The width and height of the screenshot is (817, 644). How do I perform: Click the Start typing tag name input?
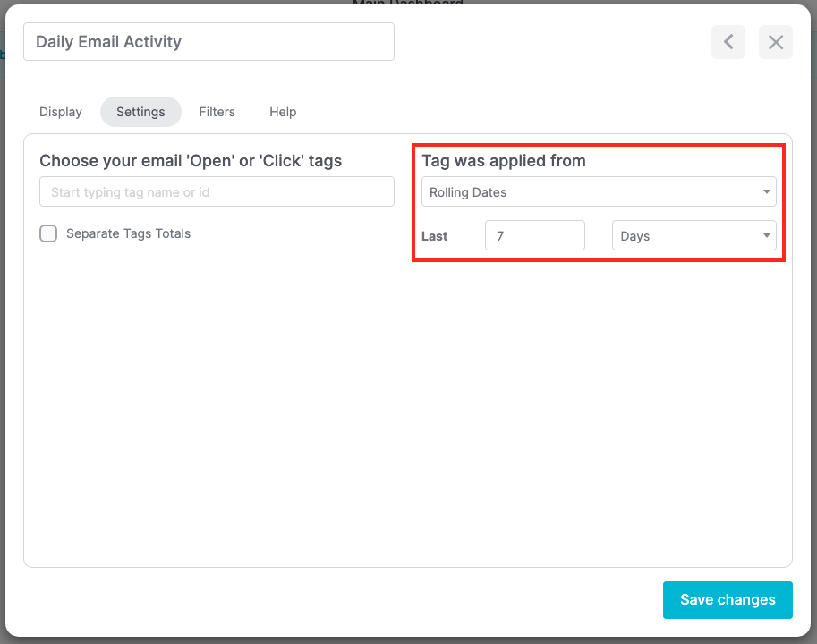[x=217, y=191]
